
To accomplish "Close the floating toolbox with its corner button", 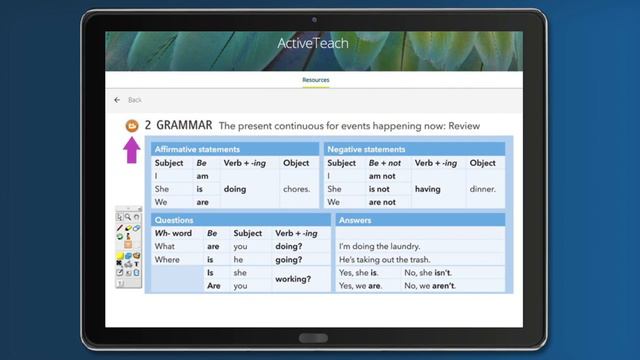I will pyautogui.click(x=139, y=209).
